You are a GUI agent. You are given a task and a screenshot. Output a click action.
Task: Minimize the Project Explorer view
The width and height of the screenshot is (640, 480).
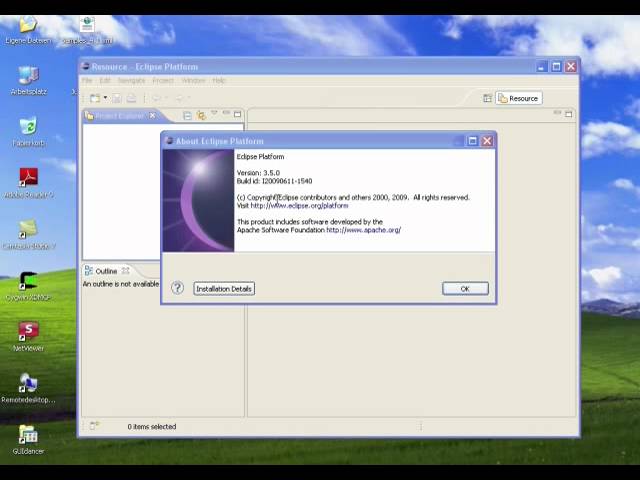coord(227,112)
